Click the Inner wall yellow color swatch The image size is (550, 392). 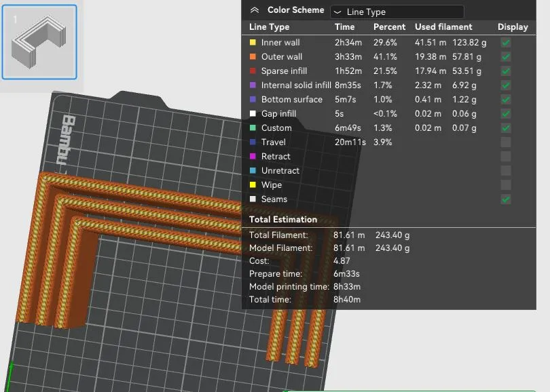(x=253, y=43)
